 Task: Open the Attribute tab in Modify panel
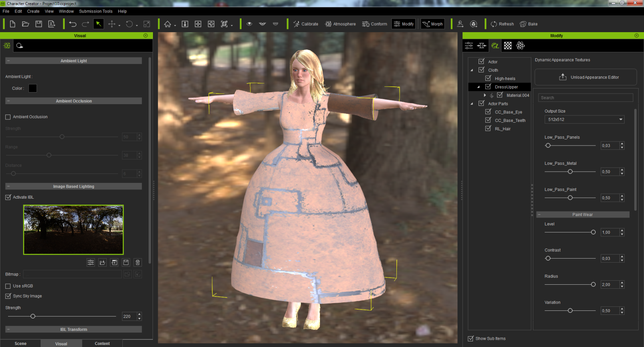coord(482,45)
